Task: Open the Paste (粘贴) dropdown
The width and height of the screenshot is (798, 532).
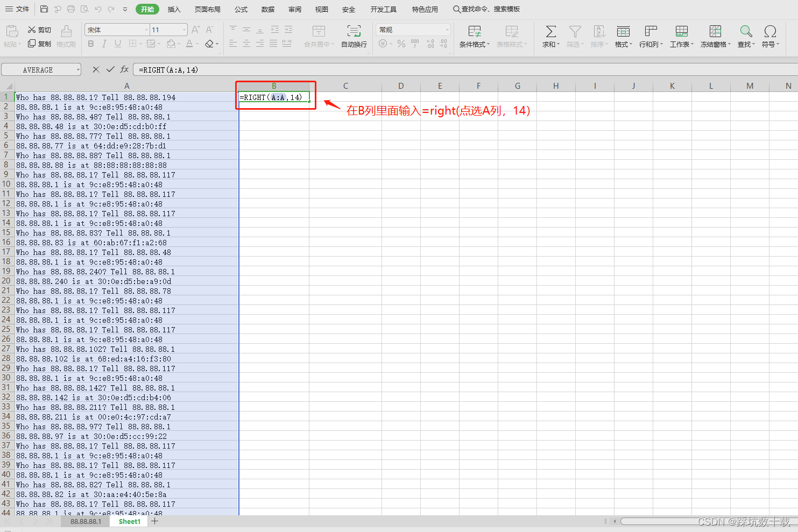Action: pyautogui.click(x=12, y=45)
